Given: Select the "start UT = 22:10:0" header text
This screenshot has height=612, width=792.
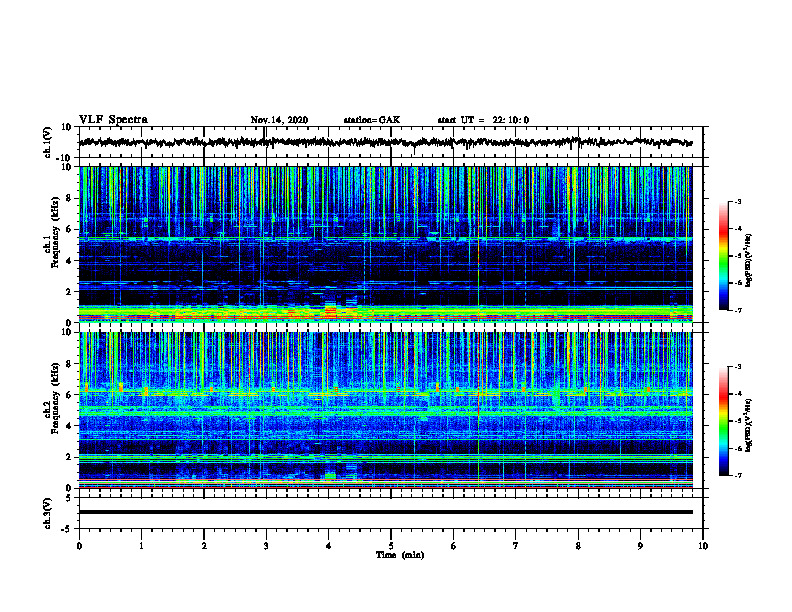Looking at the screenshot, I should point(483,120).
